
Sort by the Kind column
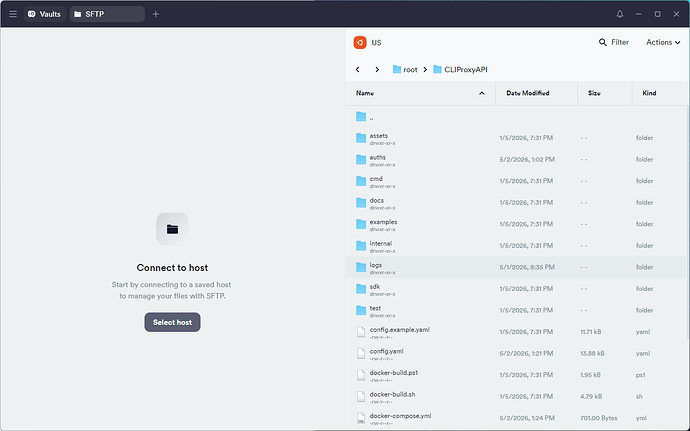click(649, 93)
